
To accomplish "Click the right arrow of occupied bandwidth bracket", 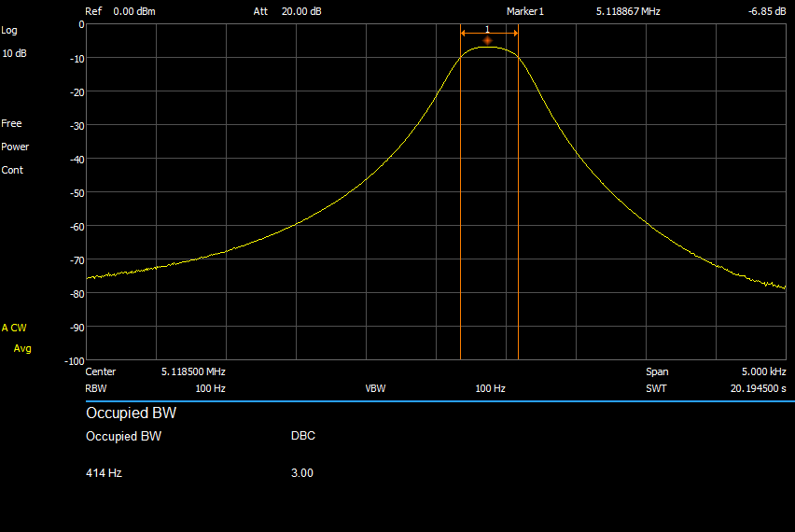I will (513, 34).
